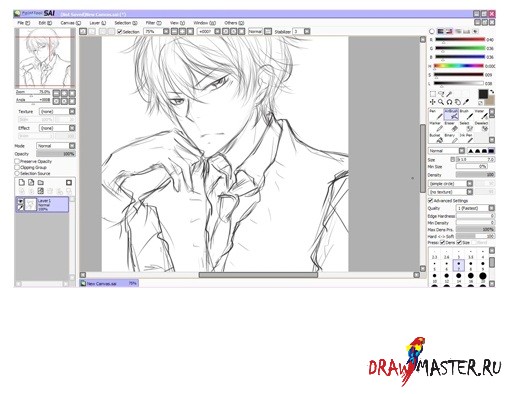
Task: Select the Water brush tool
Action: 481,114
